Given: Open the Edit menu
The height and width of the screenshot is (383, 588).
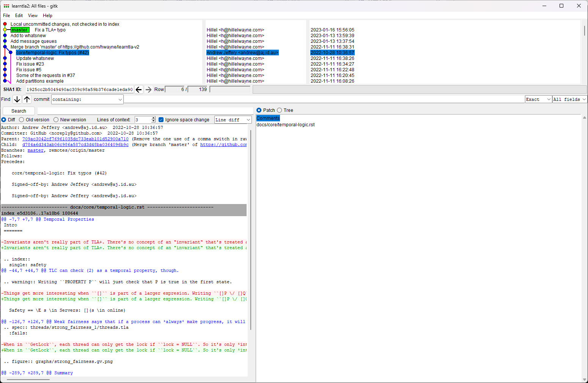Looking at the screenshot, I should (19, 16).
